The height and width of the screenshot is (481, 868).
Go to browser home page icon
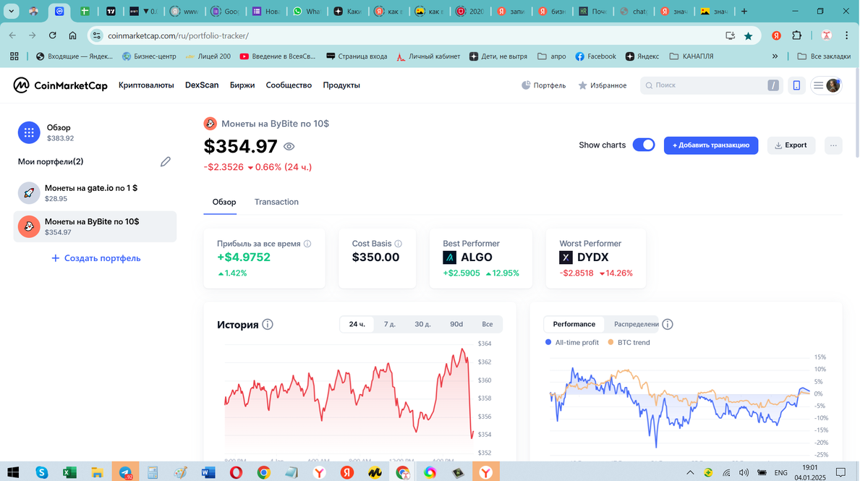(72, 35)
